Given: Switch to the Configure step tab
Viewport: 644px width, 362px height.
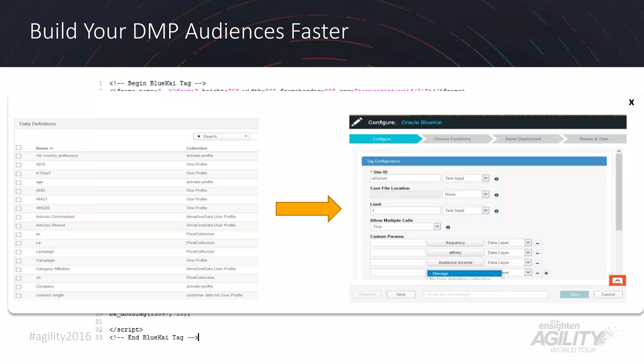Looking at the screenshot, I should (382, 139).
